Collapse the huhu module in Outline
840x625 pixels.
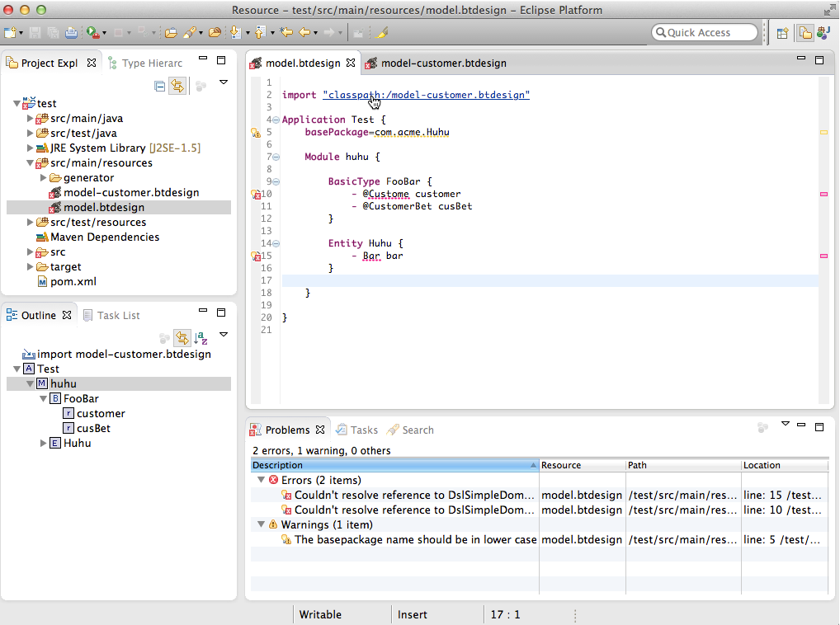click(30, 383)
